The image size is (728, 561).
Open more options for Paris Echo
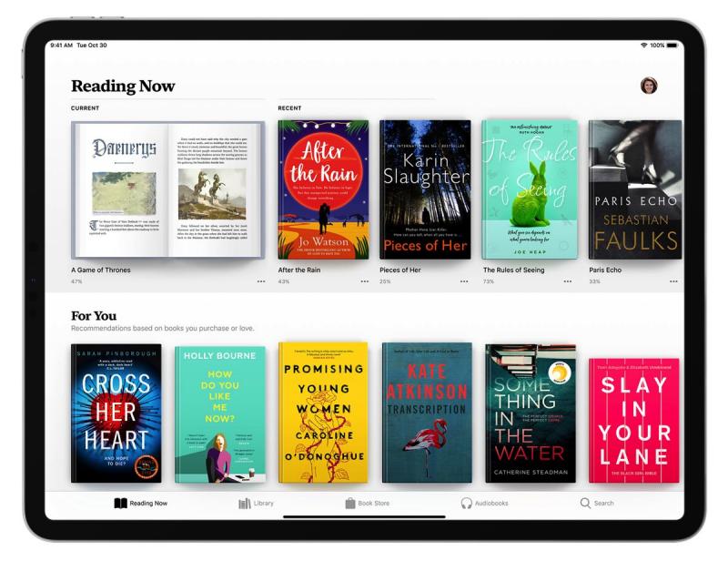tap(673, 281)
